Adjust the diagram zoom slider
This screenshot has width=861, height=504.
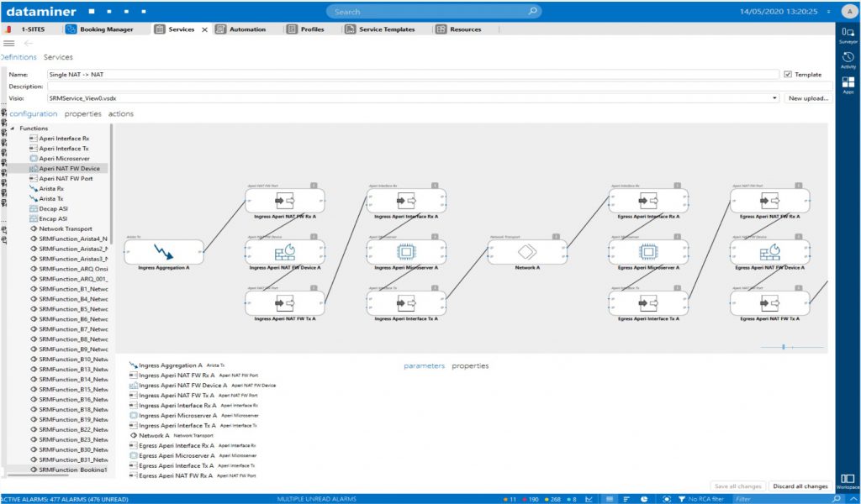[x=784, y=347]
